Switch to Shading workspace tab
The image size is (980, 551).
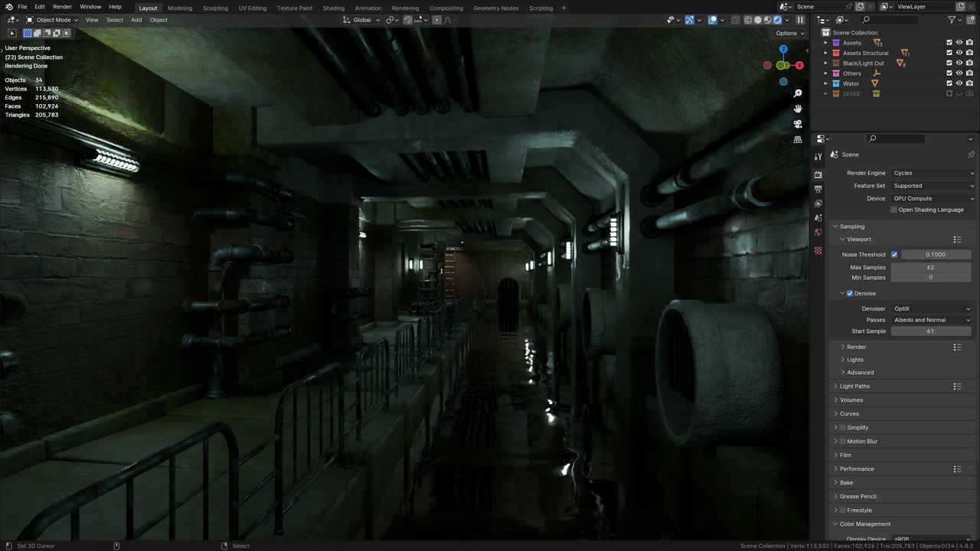click(x=334, y=8)
